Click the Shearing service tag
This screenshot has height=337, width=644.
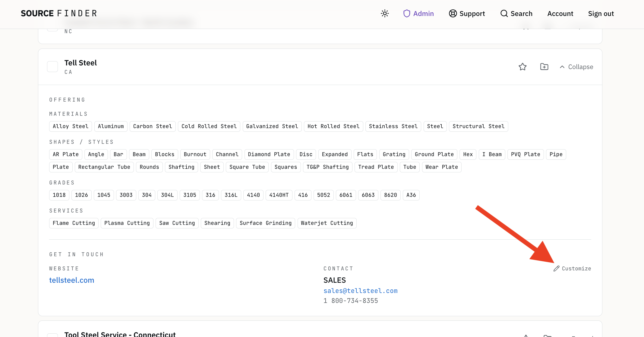[x=217, y=223]
